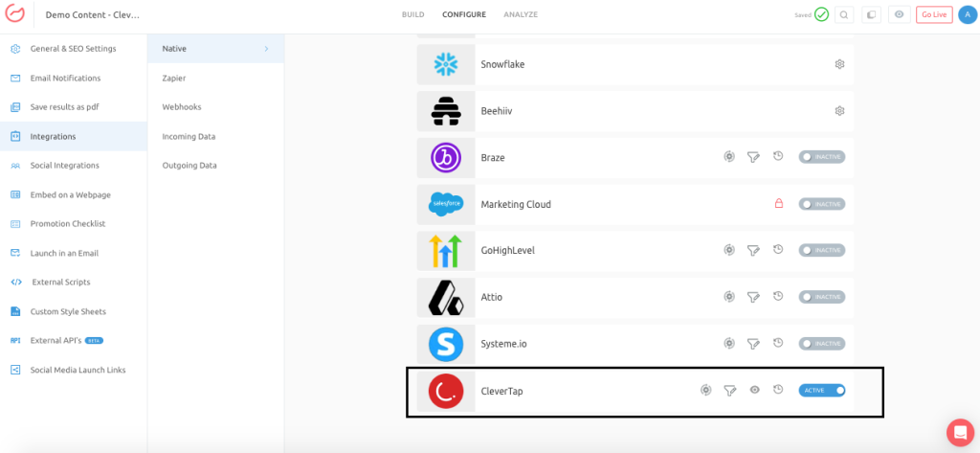The width and height of the screenshot is (980, 453).
Task: Open the user avatar A menu
Action: [x=968, y=15]
